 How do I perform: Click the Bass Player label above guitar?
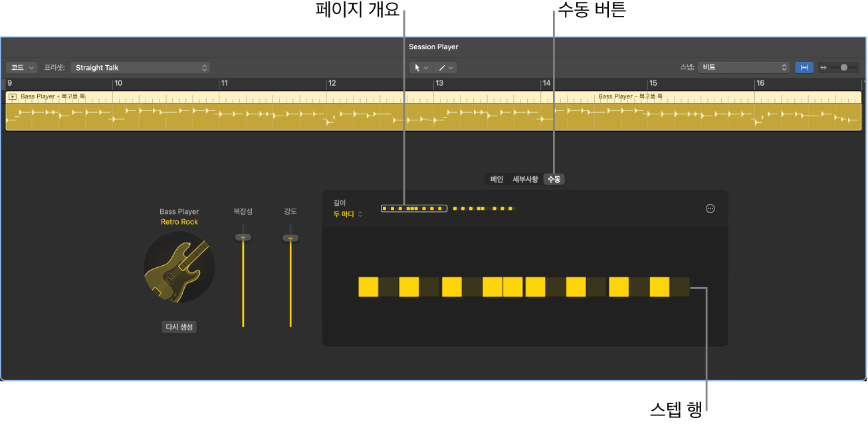point(179,212)
